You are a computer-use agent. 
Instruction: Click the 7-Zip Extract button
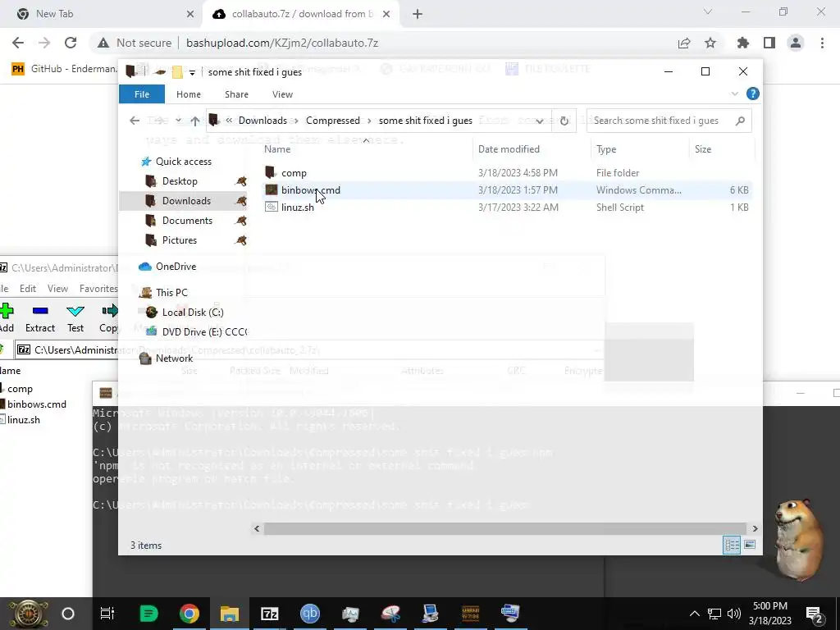pos(40,319)
